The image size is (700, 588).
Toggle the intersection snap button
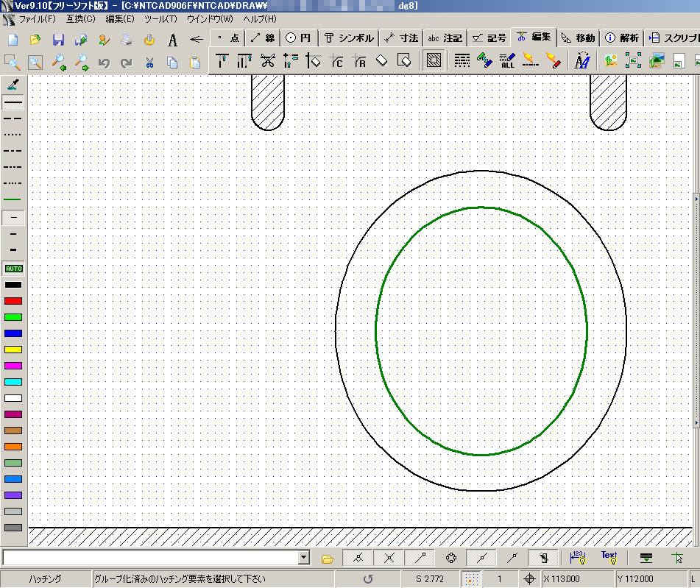click(389, 558)
